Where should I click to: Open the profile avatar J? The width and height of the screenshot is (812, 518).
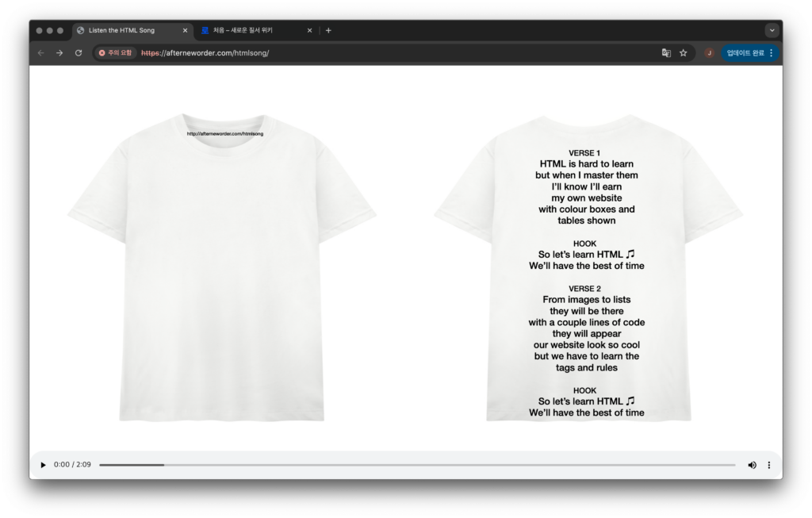click(x=709, y=53)
